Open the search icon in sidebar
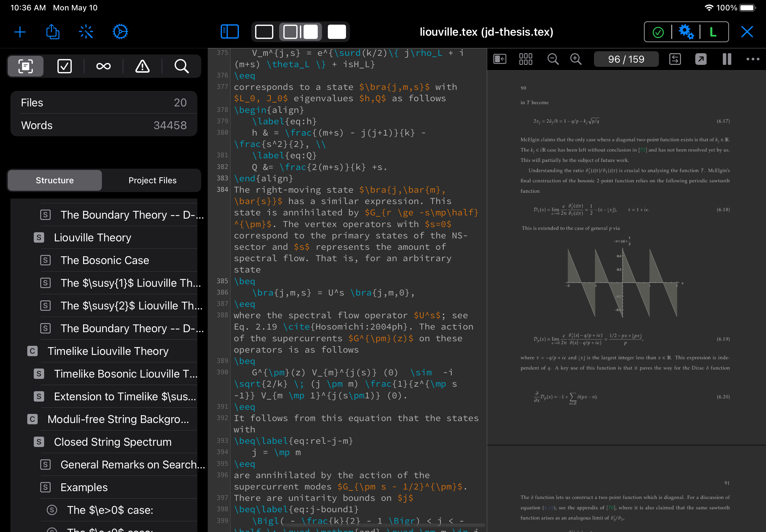 click(181, 66)
